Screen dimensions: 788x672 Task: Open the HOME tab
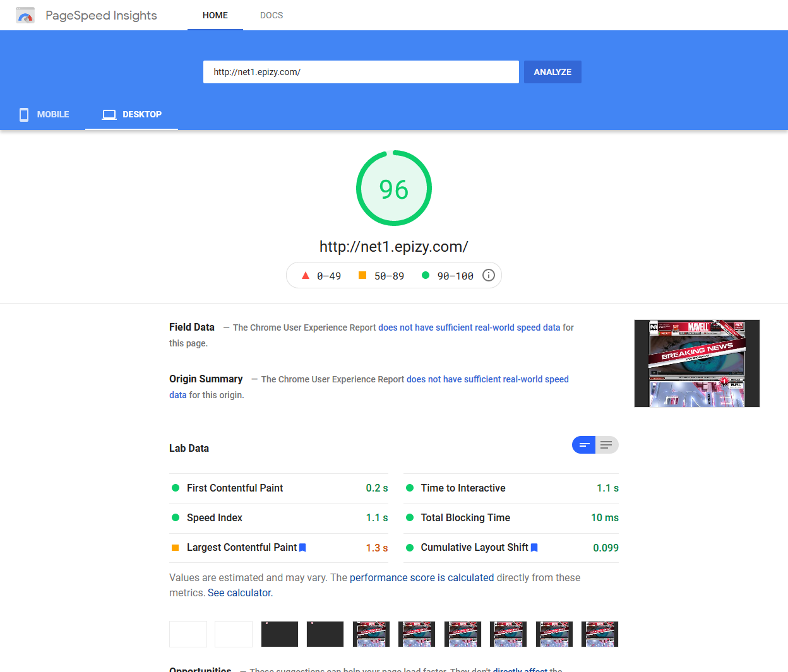click(x=215, y=15)
